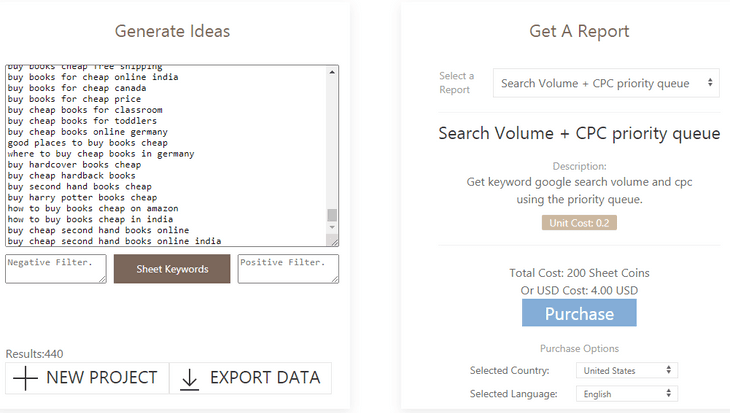Click keyword 'buy second hand books cheap'
Viewport: 730px width, 413px height.
tap(80, 186)
